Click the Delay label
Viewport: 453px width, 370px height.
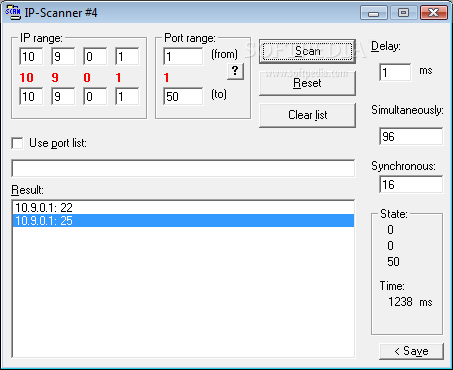point(386,46)
